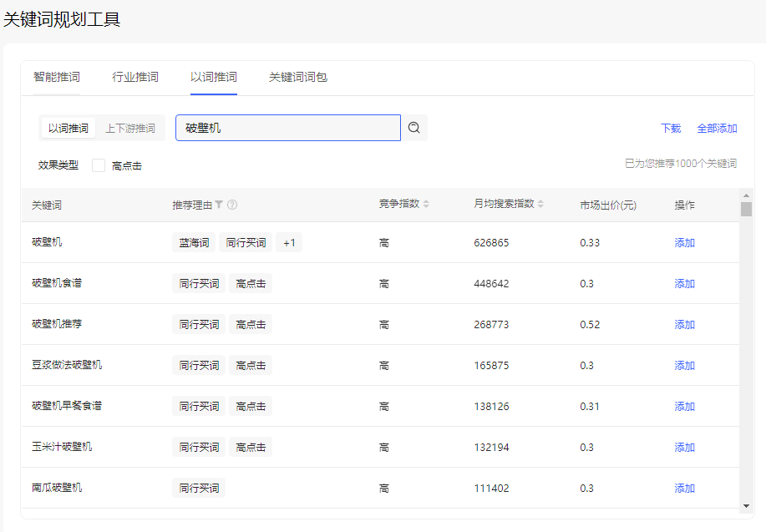
Task: Sort by 月均搜索指数 using sort arrows
Action: (541, 205)
